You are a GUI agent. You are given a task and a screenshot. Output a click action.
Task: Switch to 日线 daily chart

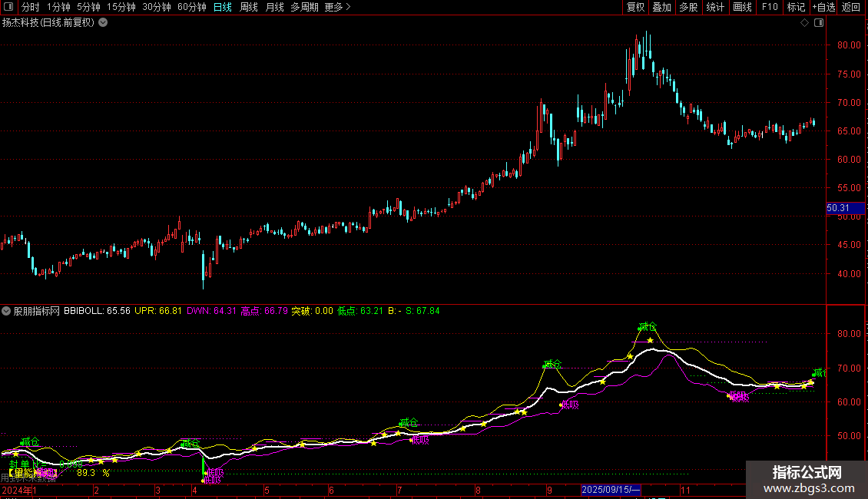tap(223, 7)
